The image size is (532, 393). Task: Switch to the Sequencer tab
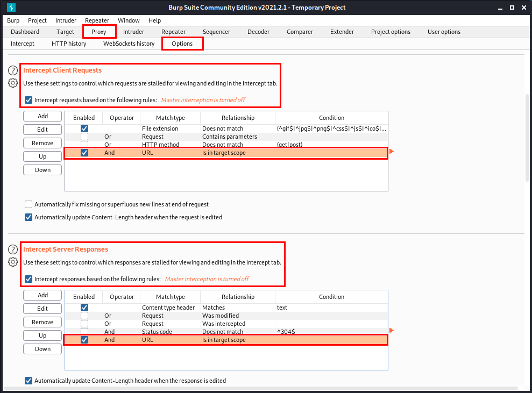(x=216, y=32)
